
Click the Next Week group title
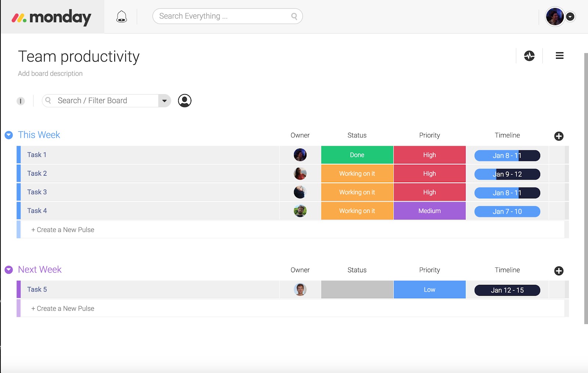tap(40, 270)
